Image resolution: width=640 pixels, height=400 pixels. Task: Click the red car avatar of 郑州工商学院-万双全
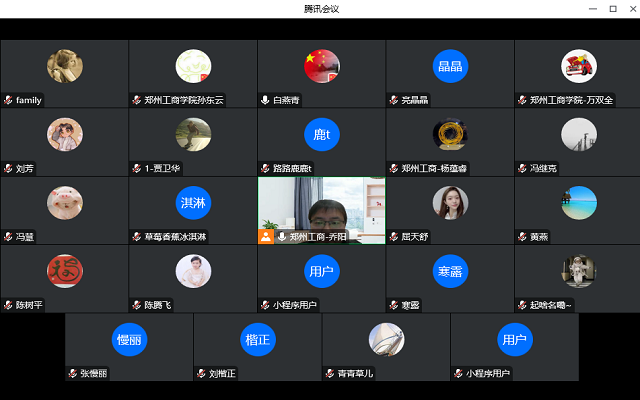tap(579, 66)
